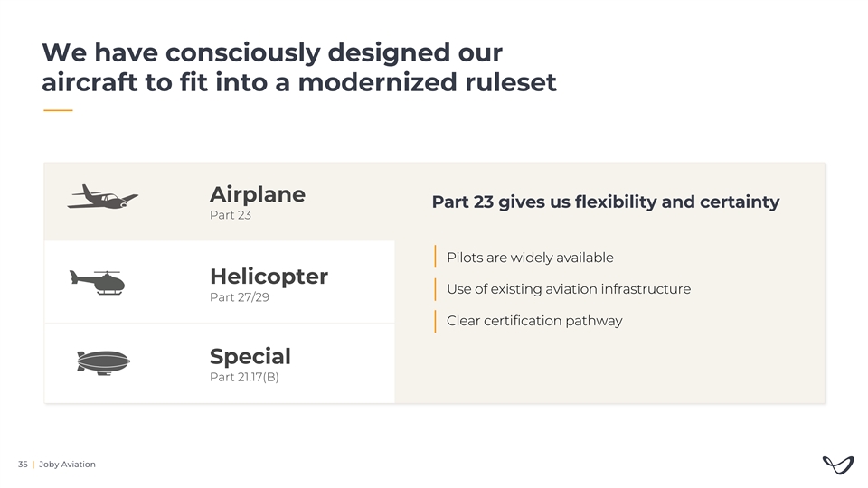Click the Joby logo in the corner
This screenshot has height=488, width=868.
pyautogui.click(x=838, y=465)
